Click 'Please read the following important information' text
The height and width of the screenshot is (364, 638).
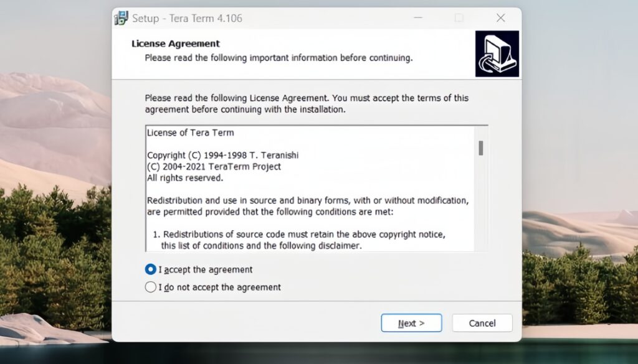tap(279, 58)
